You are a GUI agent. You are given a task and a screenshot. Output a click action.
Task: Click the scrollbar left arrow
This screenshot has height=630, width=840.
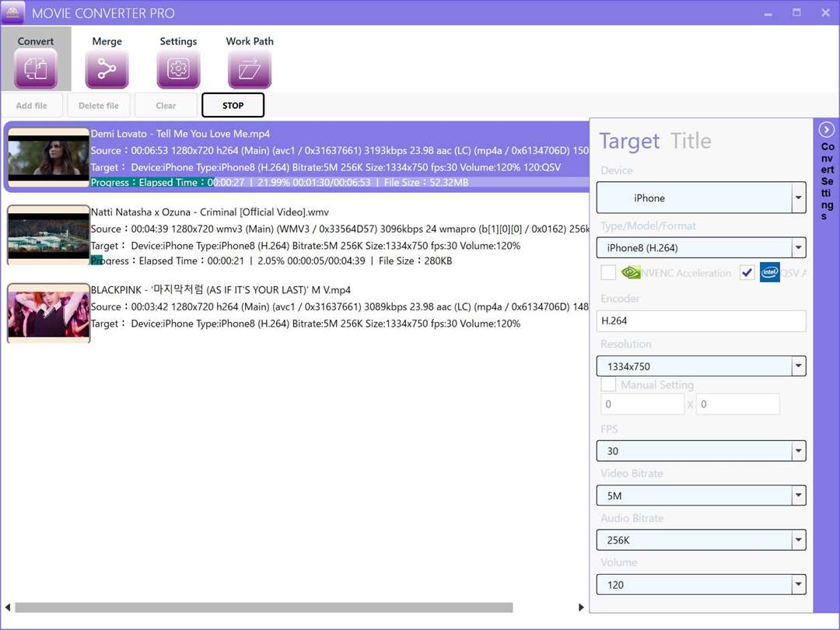8,607
